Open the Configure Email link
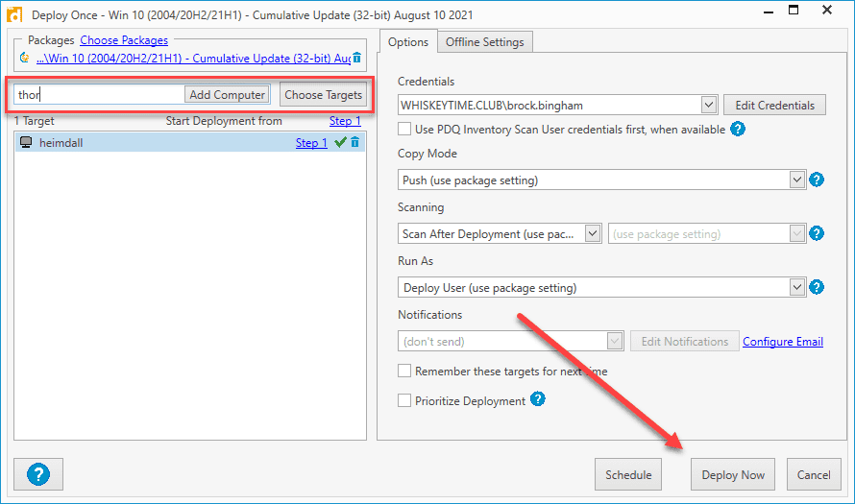This screenshot has height=504, width=855. tap(783, 342)
